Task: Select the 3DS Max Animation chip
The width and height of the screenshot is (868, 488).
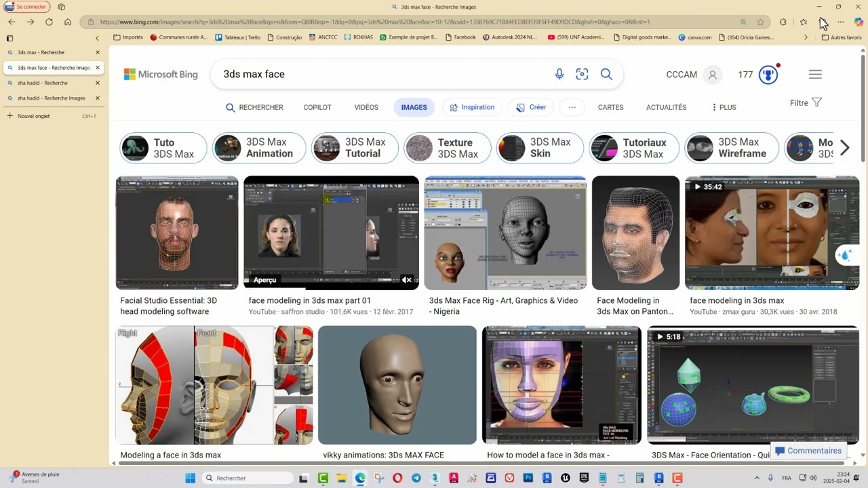Action: (x=259, y=148)
